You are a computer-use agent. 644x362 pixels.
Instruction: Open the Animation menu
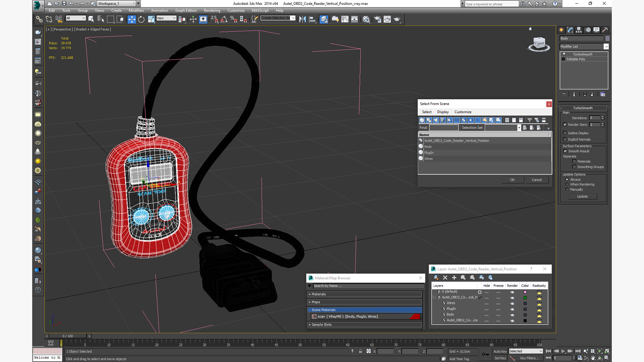pos(159,11)
